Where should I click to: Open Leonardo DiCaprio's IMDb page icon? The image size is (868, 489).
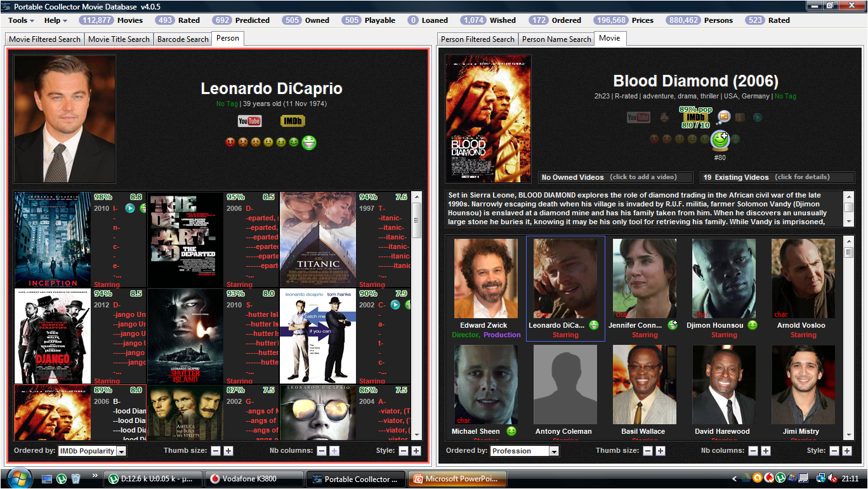293,121
